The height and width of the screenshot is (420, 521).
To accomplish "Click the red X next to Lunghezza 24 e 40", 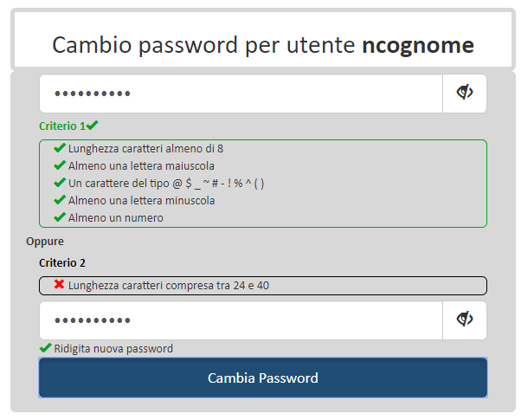I will [x=59, y=284].
